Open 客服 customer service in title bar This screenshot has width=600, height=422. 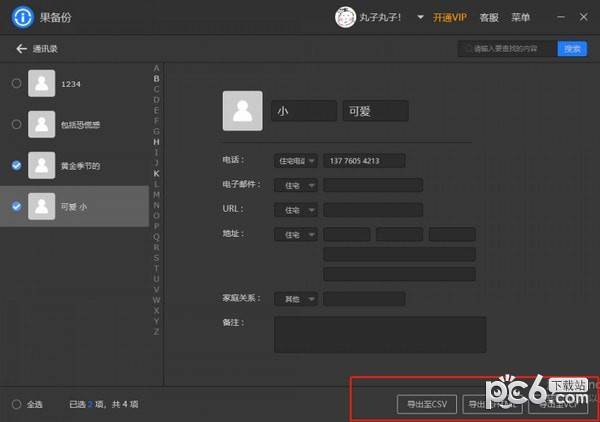click(489, 17)
